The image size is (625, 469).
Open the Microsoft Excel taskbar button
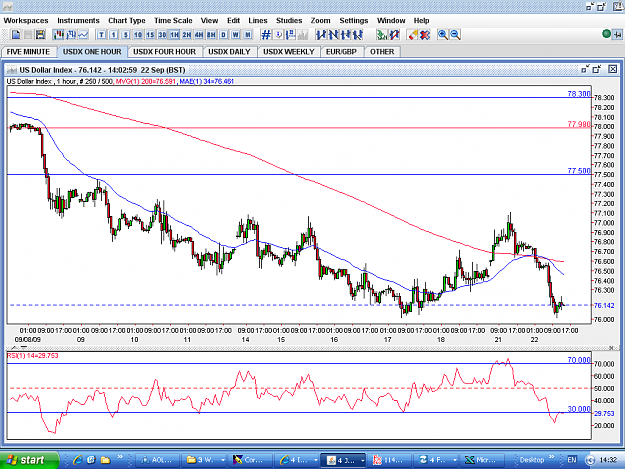tap(483, 460)
